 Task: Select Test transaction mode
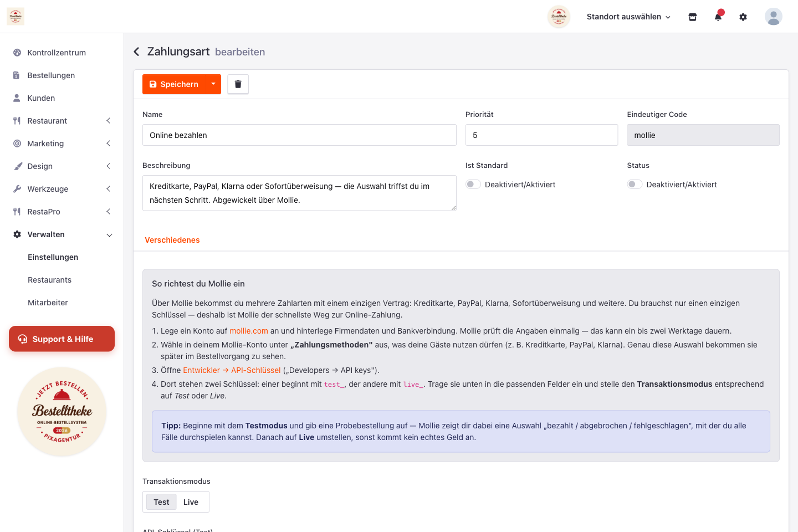pos(161,502)
